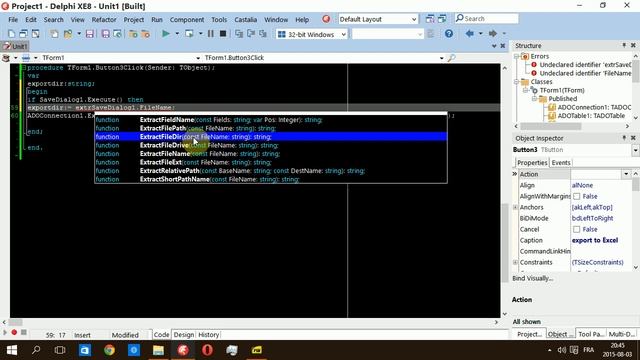
Task: Open the Default Layout dropdown
Action: point(414,19)
